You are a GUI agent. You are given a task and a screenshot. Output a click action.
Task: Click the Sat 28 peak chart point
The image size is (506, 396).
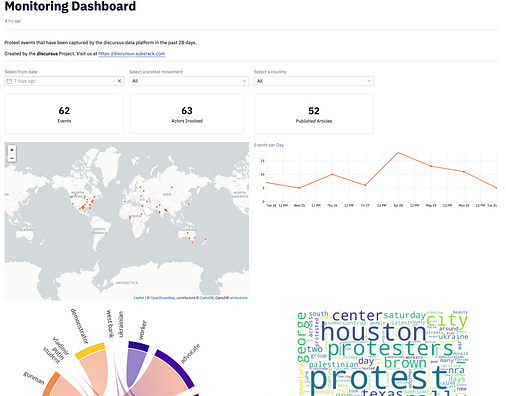pos(398,153)
